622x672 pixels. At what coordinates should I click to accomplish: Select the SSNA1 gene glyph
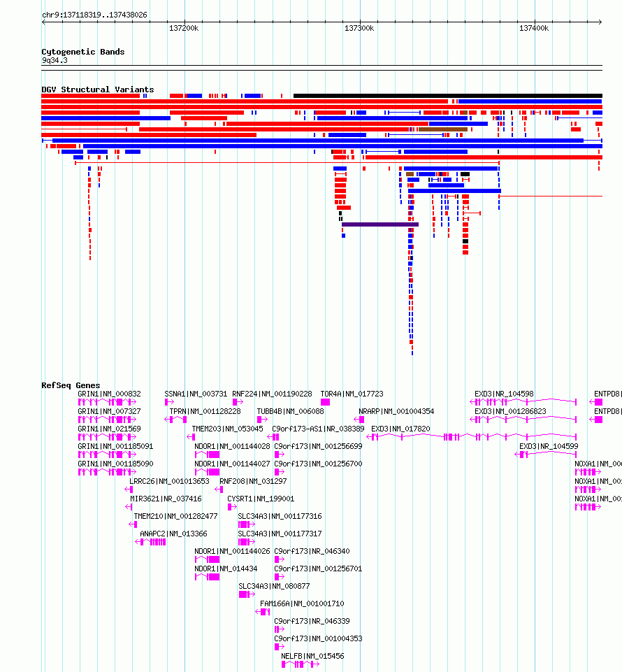click(169, 402)
